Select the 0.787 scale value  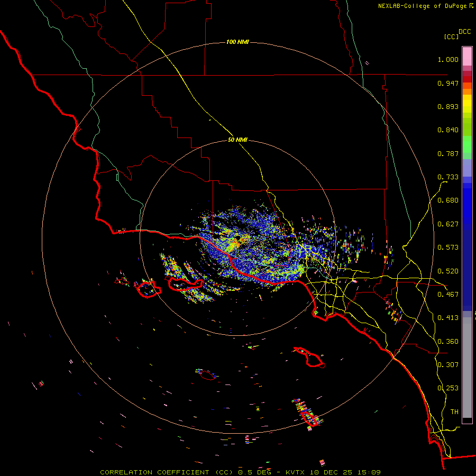click(x=448, y=153)
